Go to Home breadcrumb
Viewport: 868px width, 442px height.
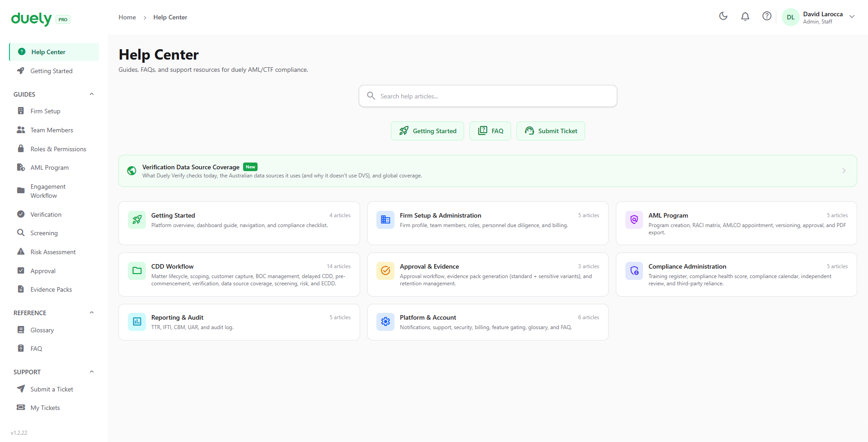pos(127,17)
